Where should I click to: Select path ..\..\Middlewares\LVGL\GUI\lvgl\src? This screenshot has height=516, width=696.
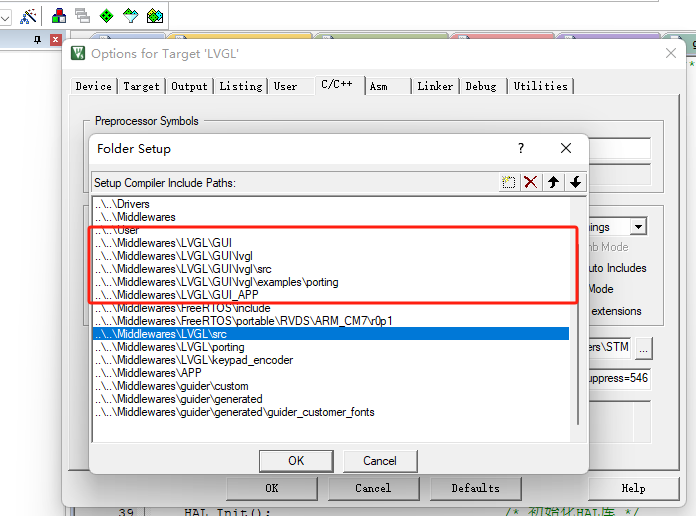(x=331, y=269)
